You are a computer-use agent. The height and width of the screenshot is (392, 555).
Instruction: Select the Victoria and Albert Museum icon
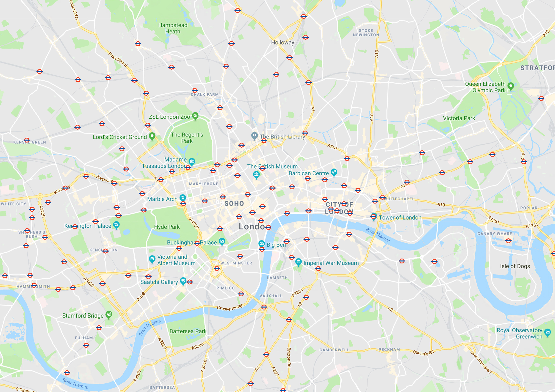coord(152,259)
